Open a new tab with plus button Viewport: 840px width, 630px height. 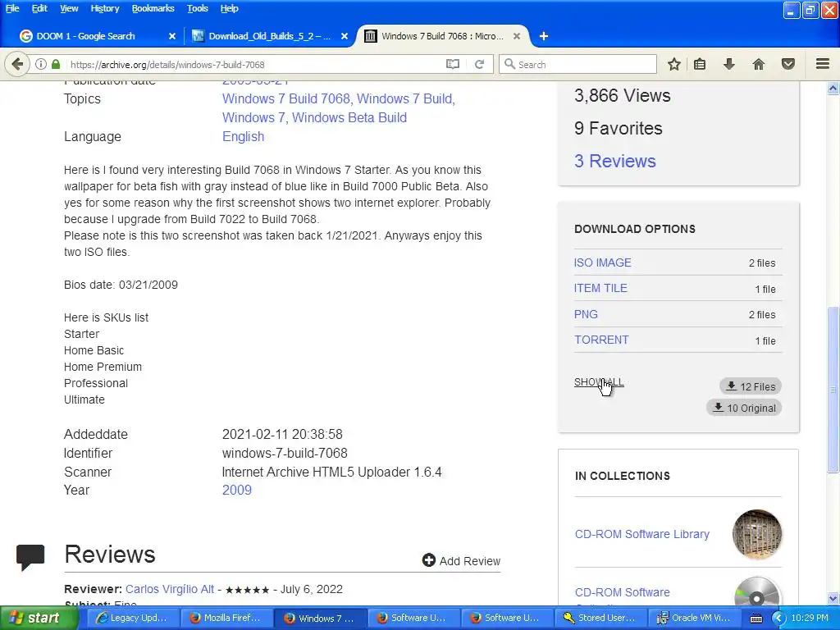pos(543,36)
